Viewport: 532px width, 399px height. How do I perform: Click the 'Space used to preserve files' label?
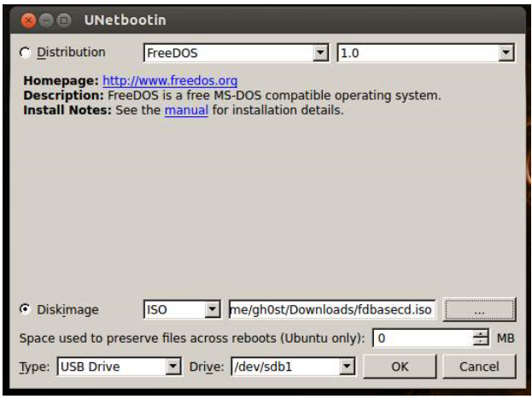192,338
